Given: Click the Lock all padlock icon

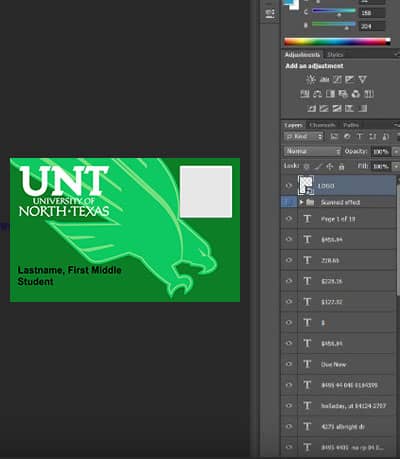Looking at the screenshot, I should (341, 166).
